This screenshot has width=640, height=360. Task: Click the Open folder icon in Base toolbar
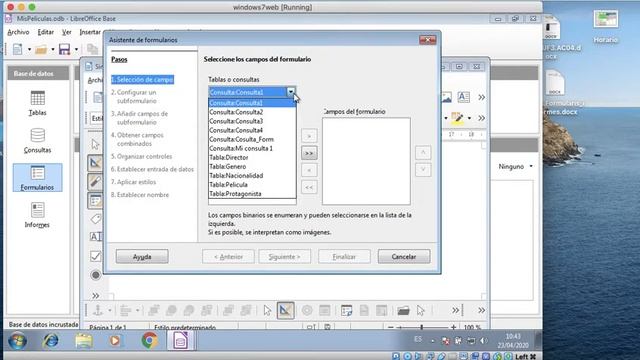[41, 50]
